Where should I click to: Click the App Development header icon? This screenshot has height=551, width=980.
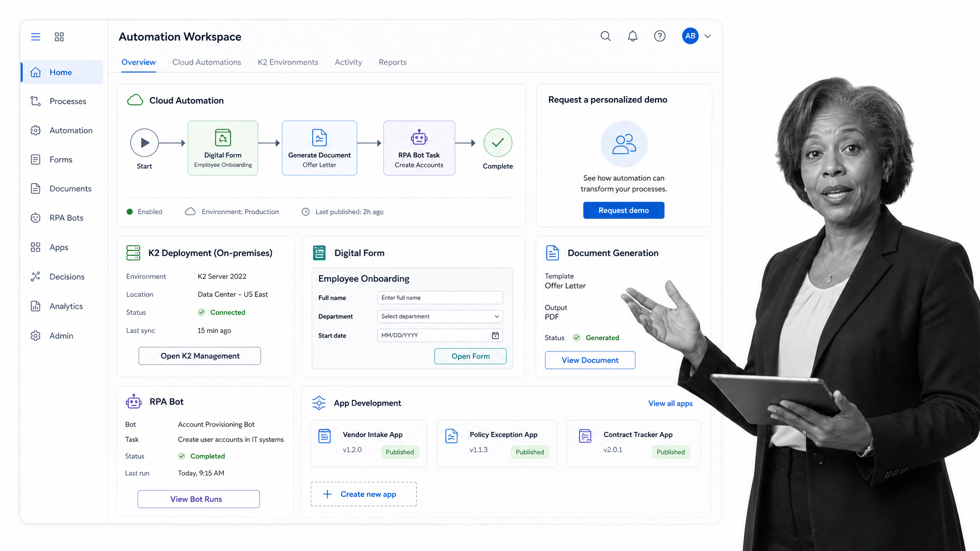click(x=319, y=403)
